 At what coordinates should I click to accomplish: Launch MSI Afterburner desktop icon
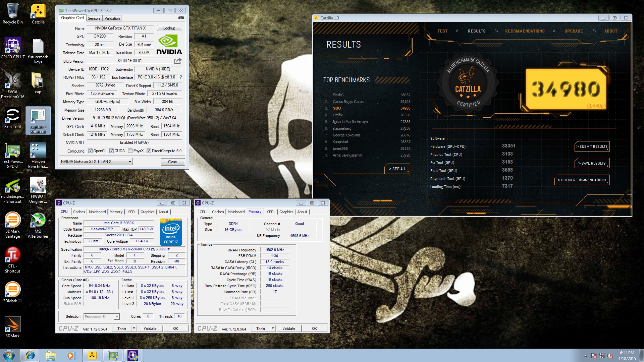(x=38, y=225)
